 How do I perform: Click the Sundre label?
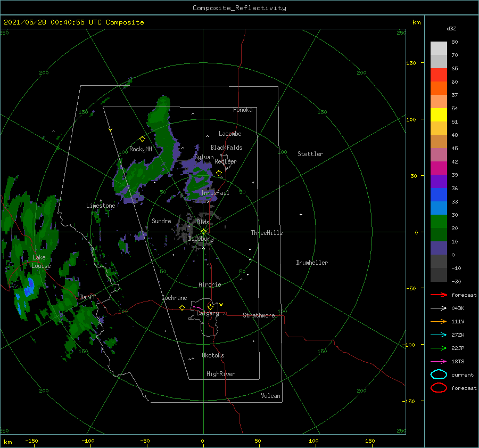pos(161,221)
